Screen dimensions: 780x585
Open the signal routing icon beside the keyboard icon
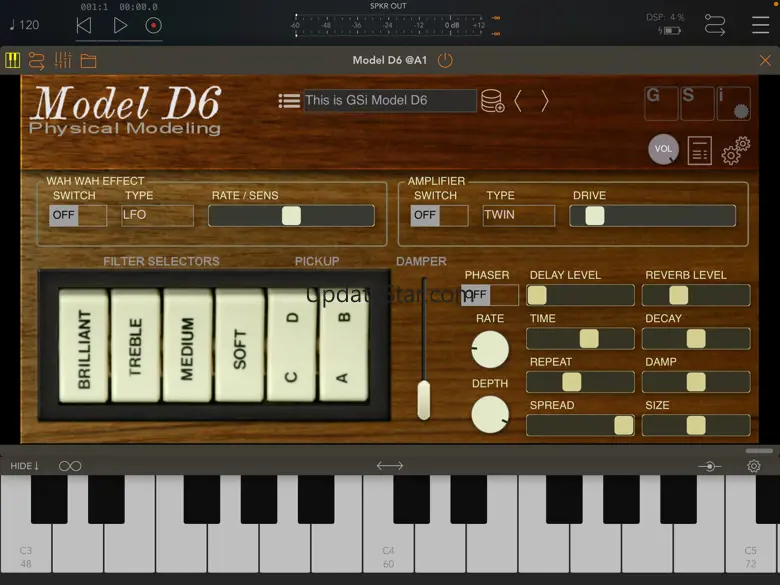click(x=37, y=61)
